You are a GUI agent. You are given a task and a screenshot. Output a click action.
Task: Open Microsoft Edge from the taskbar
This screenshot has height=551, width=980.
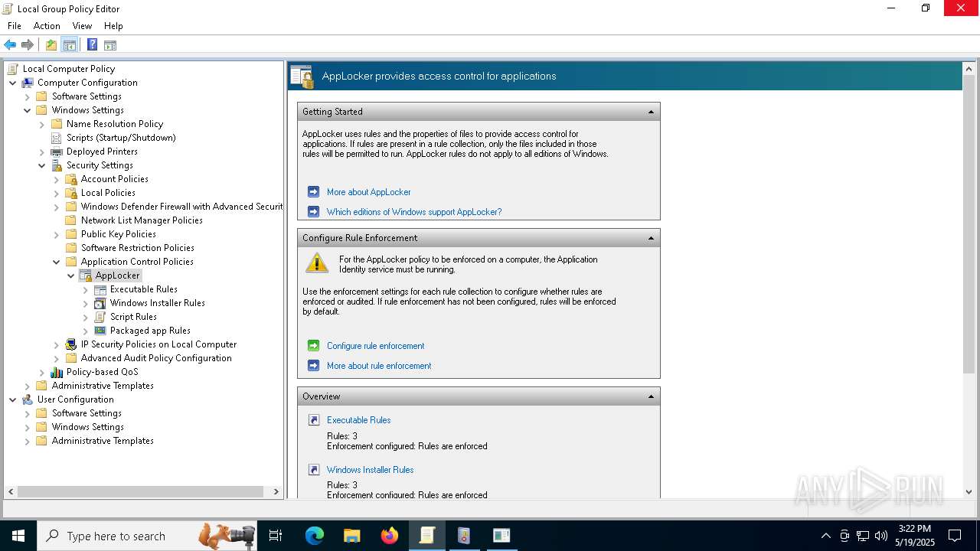[315, 536]
